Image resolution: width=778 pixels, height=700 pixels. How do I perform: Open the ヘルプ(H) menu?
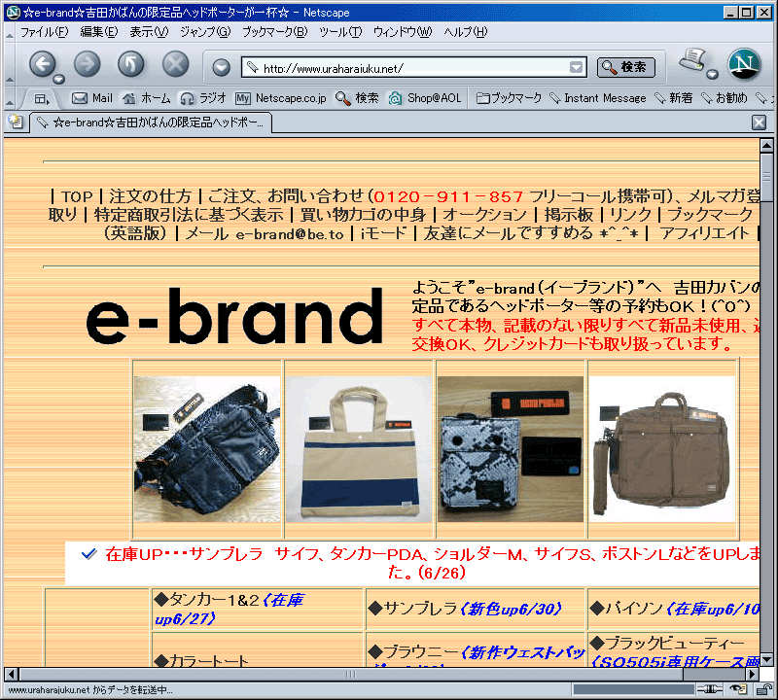[466, 32]
